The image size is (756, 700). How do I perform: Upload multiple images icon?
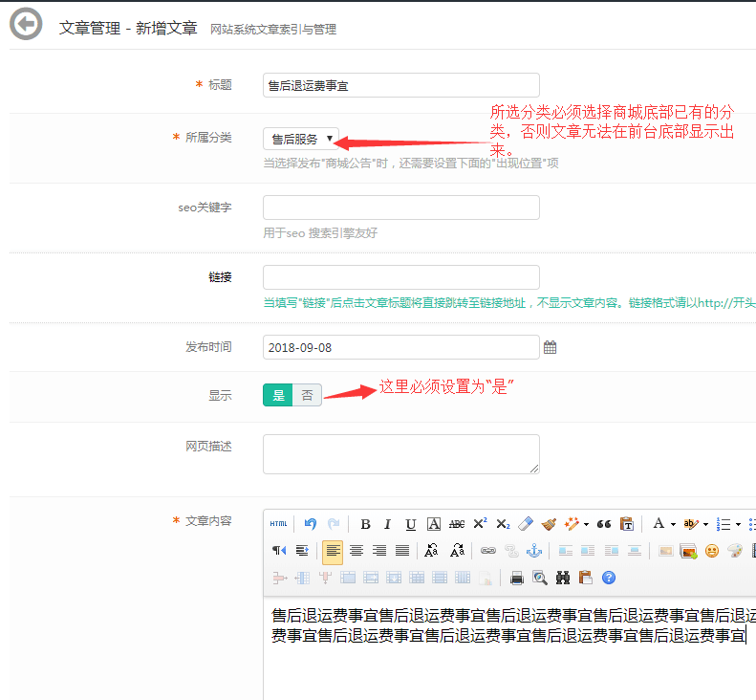pos(688,551)
